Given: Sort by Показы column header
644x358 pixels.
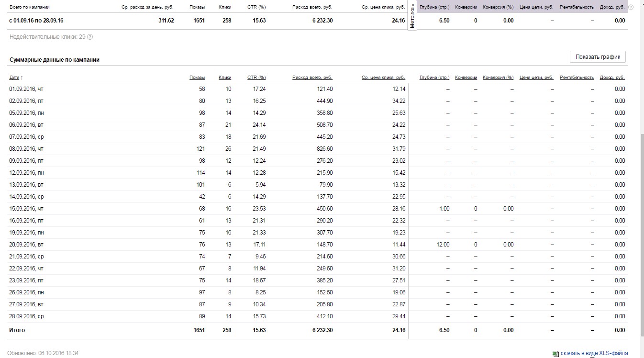Looking at the screenshot, I should 197,78.
